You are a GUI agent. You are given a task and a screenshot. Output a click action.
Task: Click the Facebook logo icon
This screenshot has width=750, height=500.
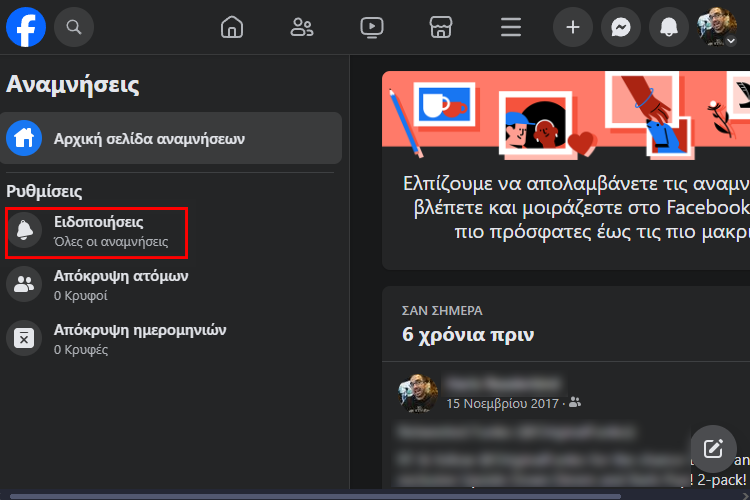(x=26, y=27)
